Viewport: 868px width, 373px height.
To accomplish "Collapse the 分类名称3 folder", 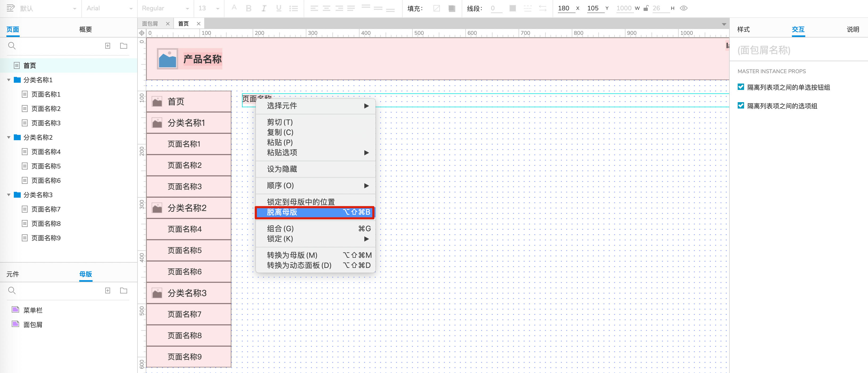I will click(9, 195).
